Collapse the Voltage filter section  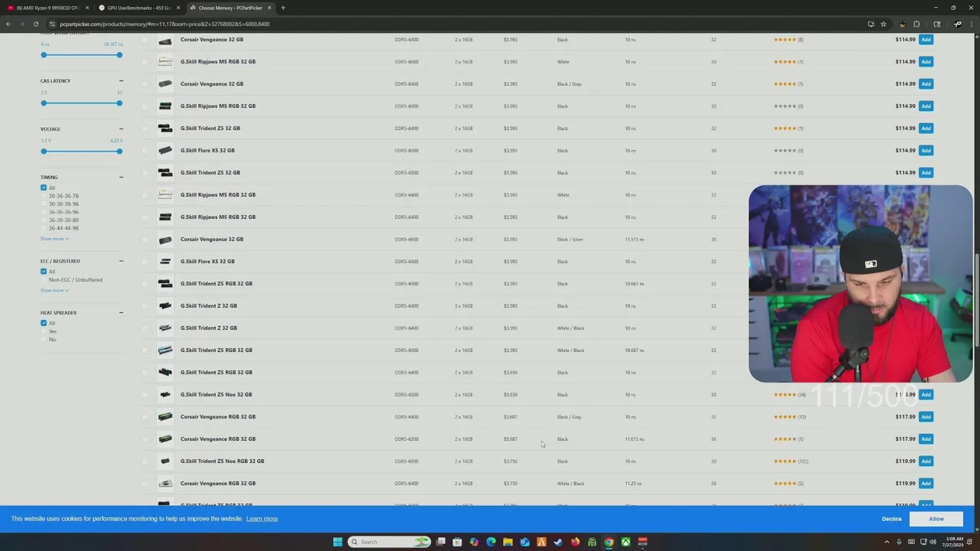121,129
